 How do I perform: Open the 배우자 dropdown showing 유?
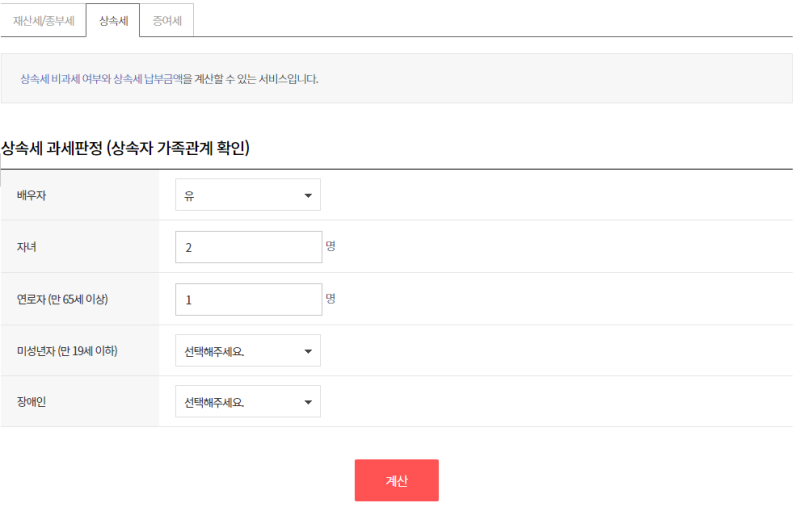coord(248,195)
